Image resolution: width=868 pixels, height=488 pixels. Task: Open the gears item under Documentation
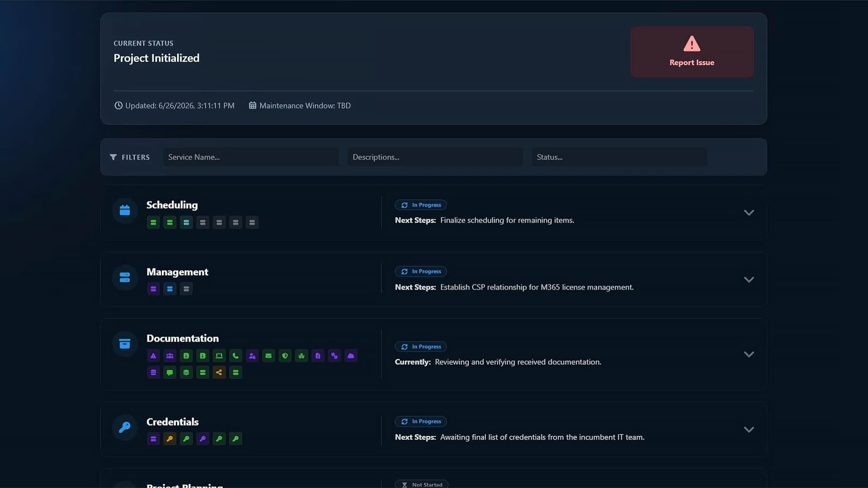335,356
